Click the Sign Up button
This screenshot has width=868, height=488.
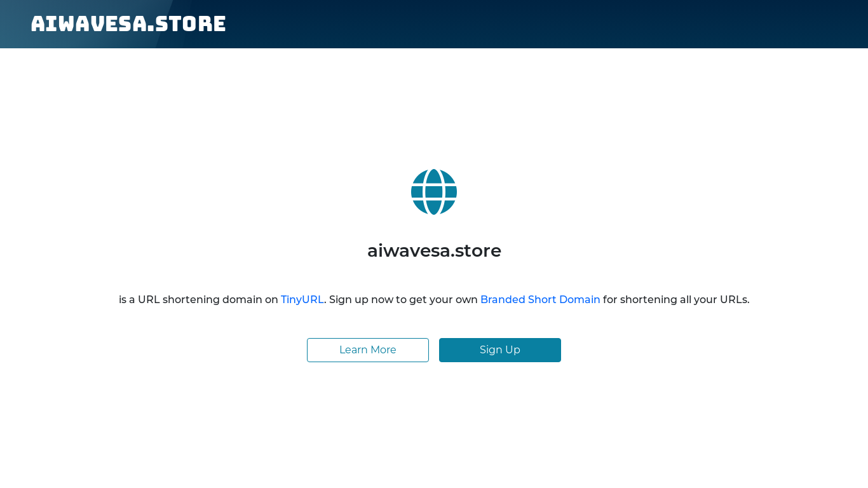[500, 350]
